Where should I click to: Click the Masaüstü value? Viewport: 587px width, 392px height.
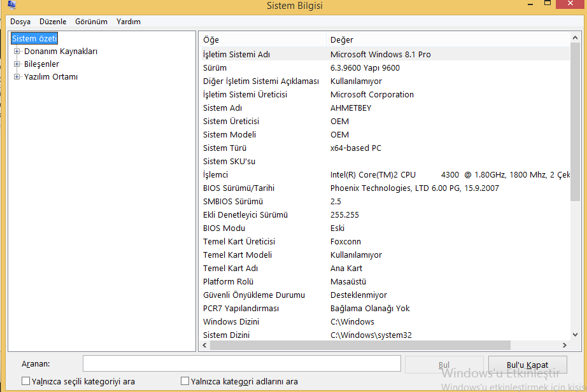pos(348,282)
